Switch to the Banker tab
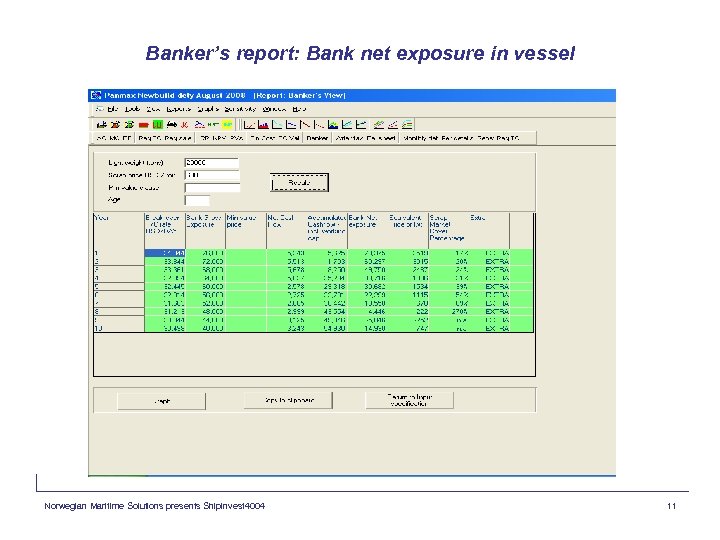The width and height of the screenshot is (720, 540). pyautogui.click(x=317, y=138)
